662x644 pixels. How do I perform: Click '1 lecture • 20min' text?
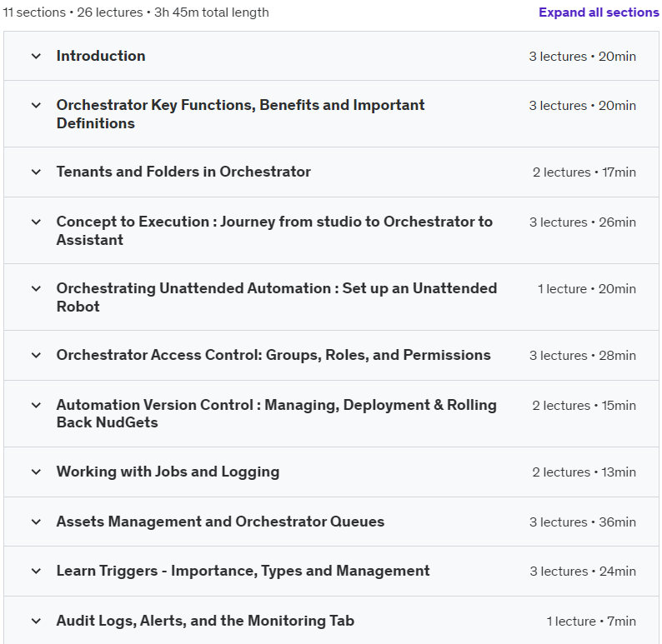[586, 288]
